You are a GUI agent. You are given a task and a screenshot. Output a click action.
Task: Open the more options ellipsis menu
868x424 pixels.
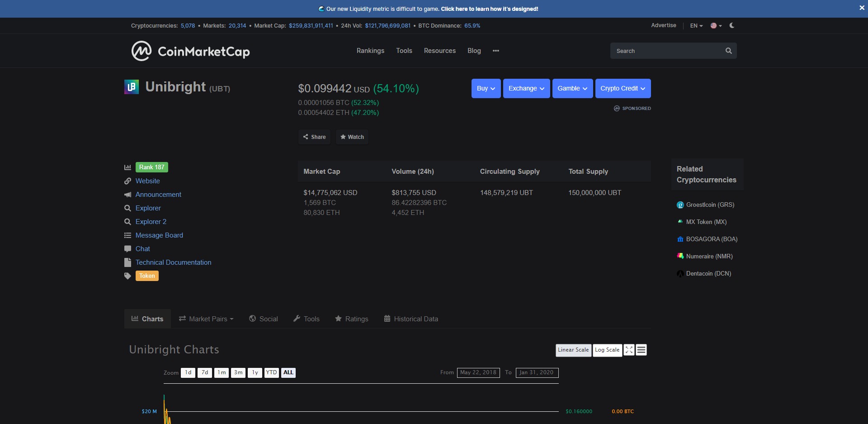click(x=496, y=51)
